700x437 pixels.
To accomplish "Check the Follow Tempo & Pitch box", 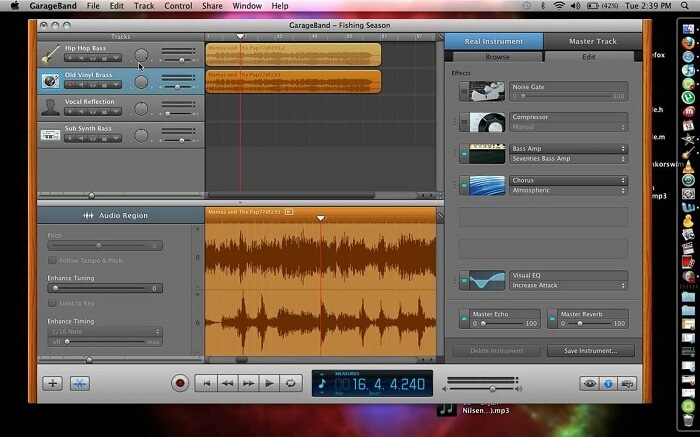I will (x=52, y=260).
